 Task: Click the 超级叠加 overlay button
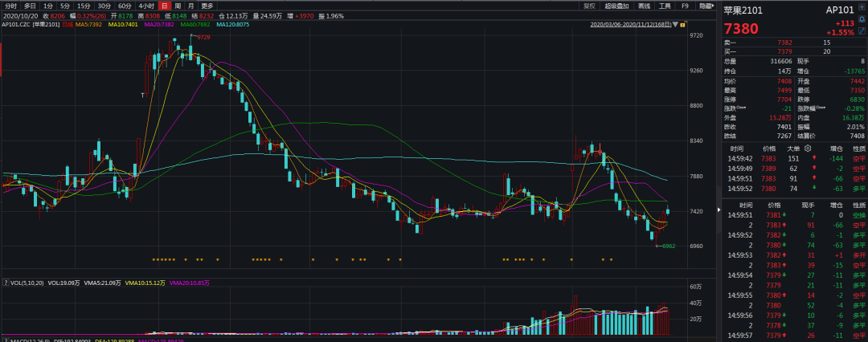tap(616, 6)
